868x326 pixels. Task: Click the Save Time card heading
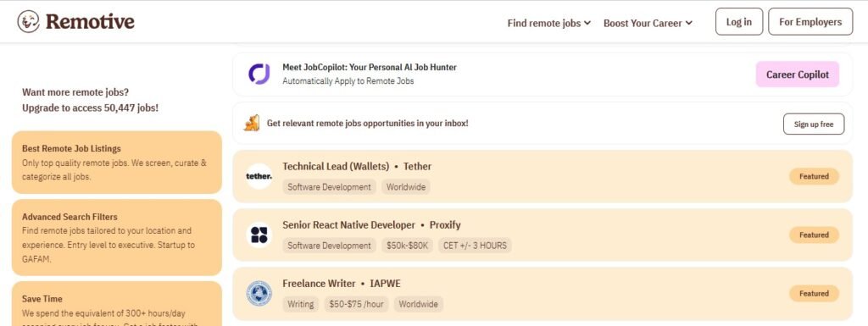[x=42, y=298]
